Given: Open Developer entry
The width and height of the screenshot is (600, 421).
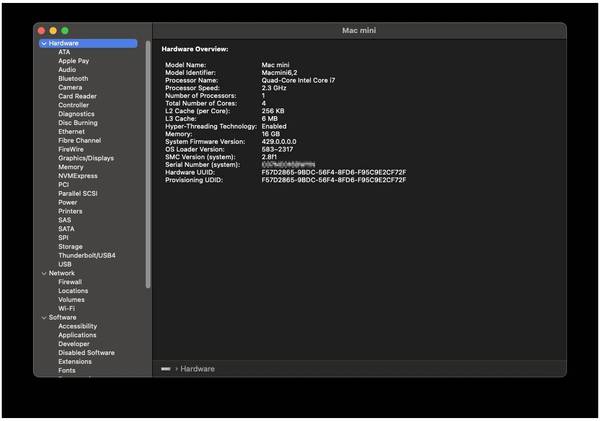Looking at the screenshot, I should tap(74, 344).
